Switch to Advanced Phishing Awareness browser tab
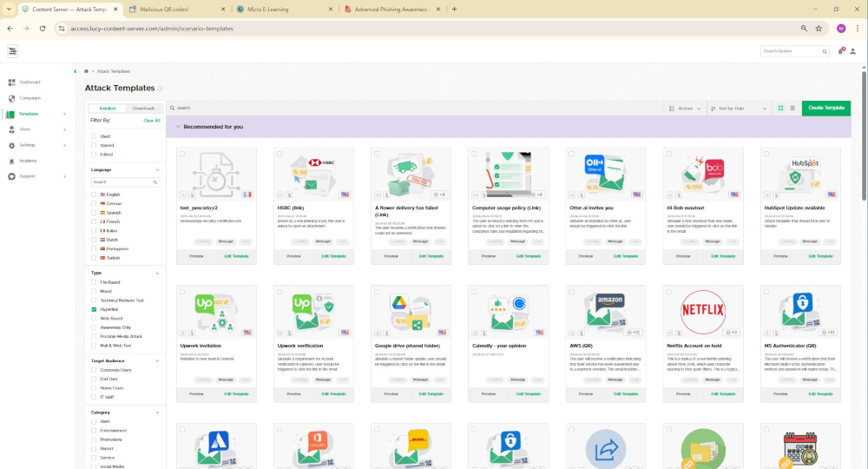 coord(392,10)
